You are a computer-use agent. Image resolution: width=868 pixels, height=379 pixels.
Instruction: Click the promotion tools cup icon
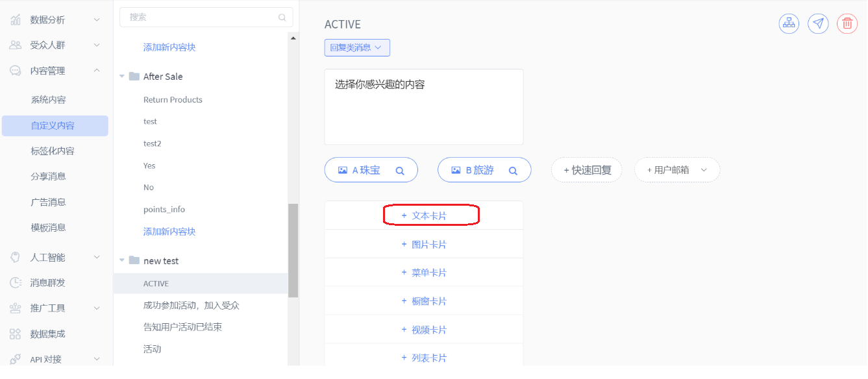tap(15, 308)
